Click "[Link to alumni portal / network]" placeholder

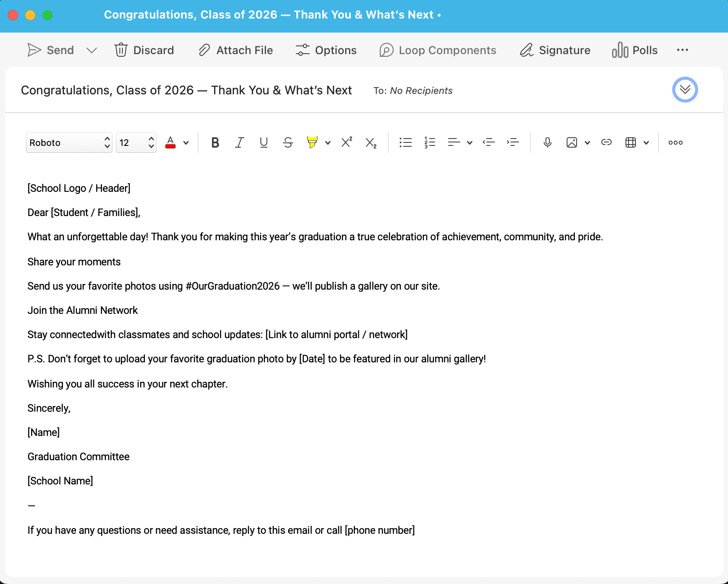337,335
